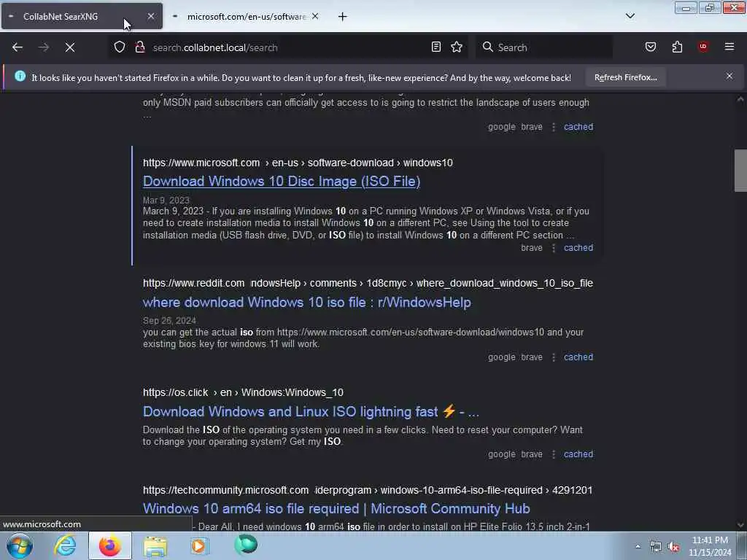Open a new tab with plus button
Screen dimensions: 747x560
343,17
